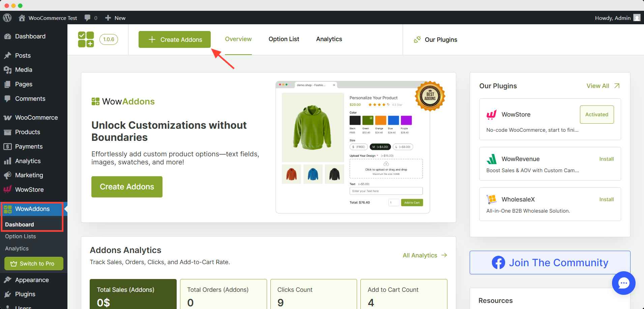Viewport: 644px width, 309px height.
Task: Click Join The Community banner
Action: pos(550,262)
